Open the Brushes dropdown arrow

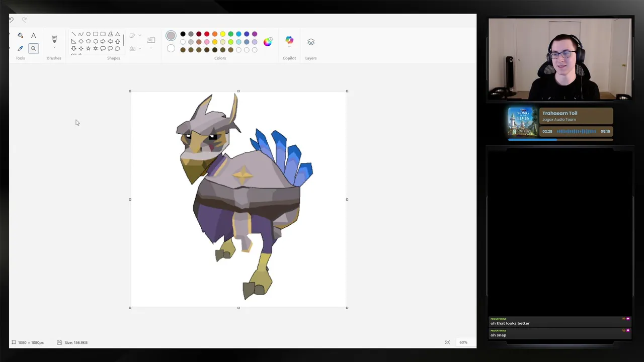click(54, 48)
